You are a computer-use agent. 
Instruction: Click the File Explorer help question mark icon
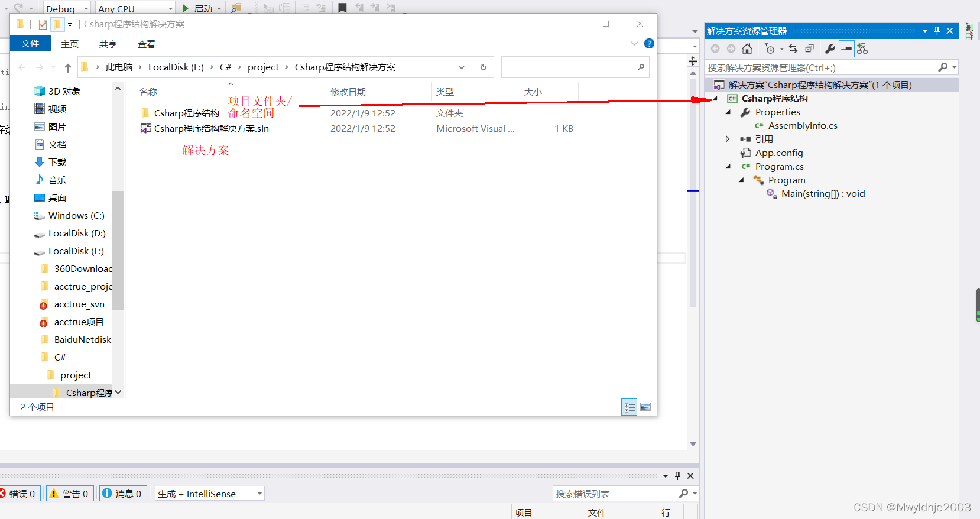tap(649, 43)
